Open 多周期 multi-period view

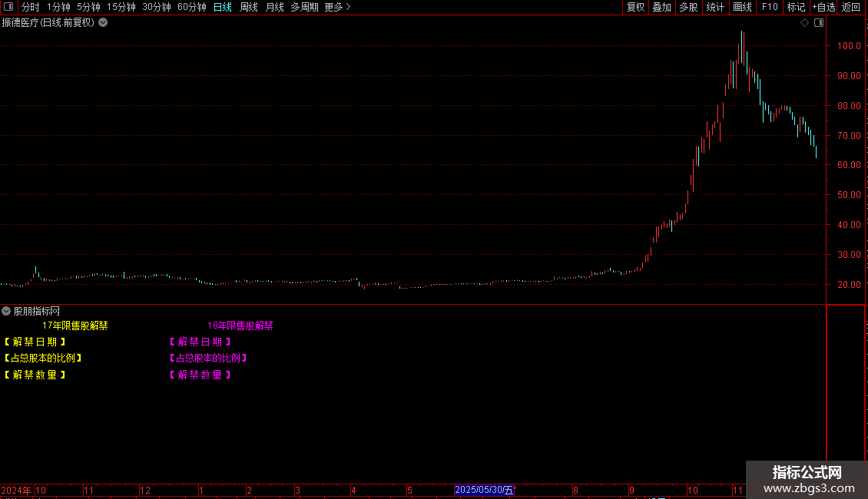(304, 7)
